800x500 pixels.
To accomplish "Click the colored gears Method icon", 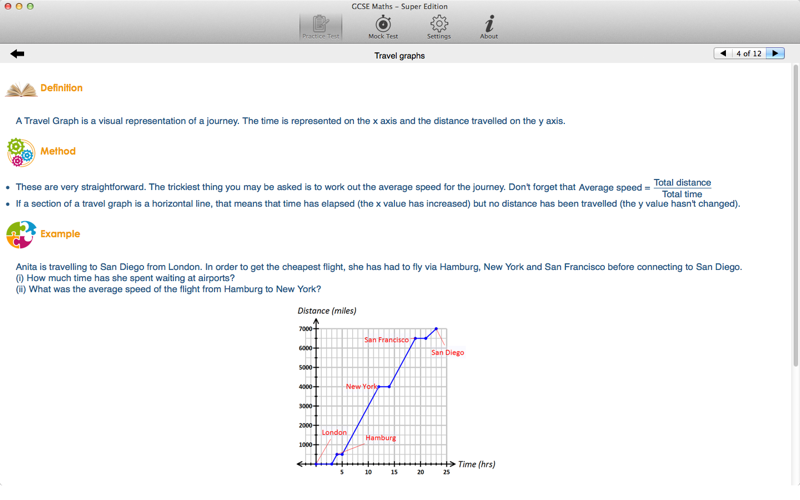I will click(x=20, y=152).
